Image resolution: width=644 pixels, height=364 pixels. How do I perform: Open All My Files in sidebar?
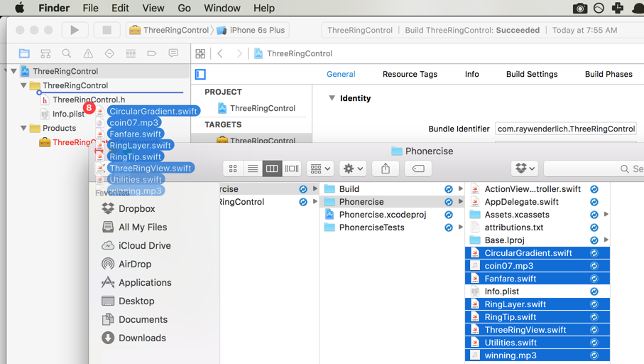coord(134,227)
